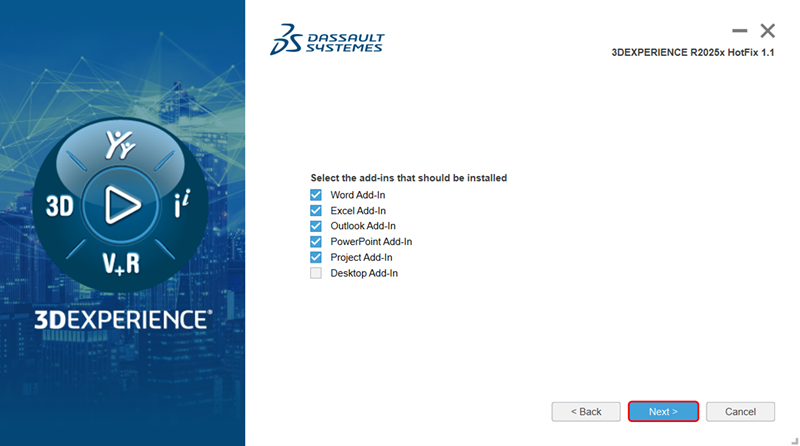Toggle the Project Add-In checkbox
Viewport: 800px width, 446px height.
[316, 257]
